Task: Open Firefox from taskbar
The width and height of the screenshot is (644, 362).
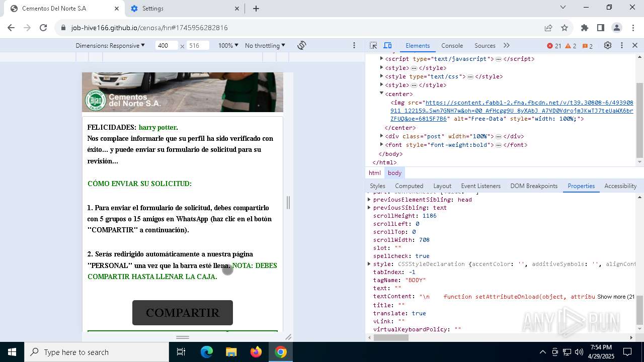Action: 256,352
